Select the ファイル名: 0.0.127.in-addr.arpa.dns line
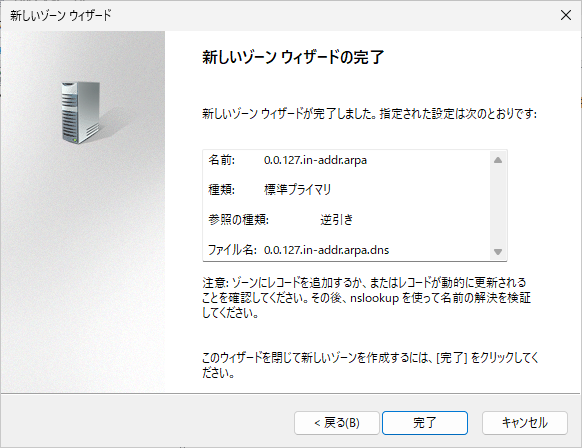This screenshot has width=582, height=448. (x=298, y=250)
